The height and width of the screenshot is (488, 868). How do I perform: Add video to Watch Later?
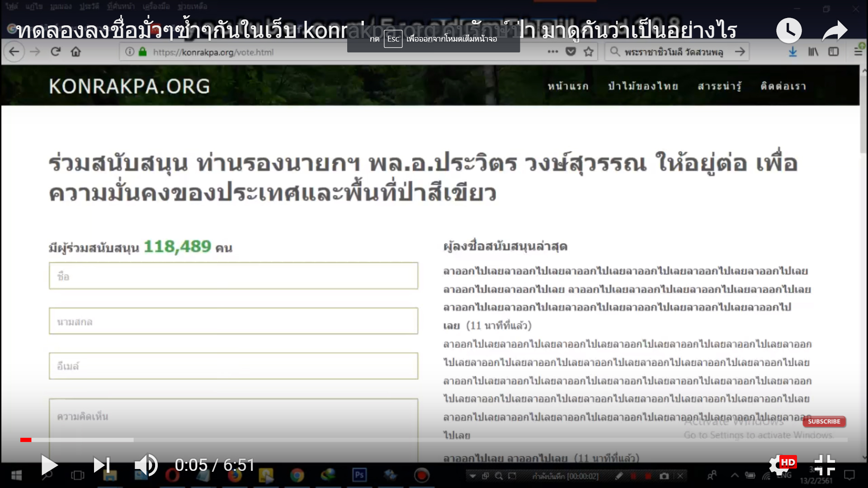pos(789,30)
